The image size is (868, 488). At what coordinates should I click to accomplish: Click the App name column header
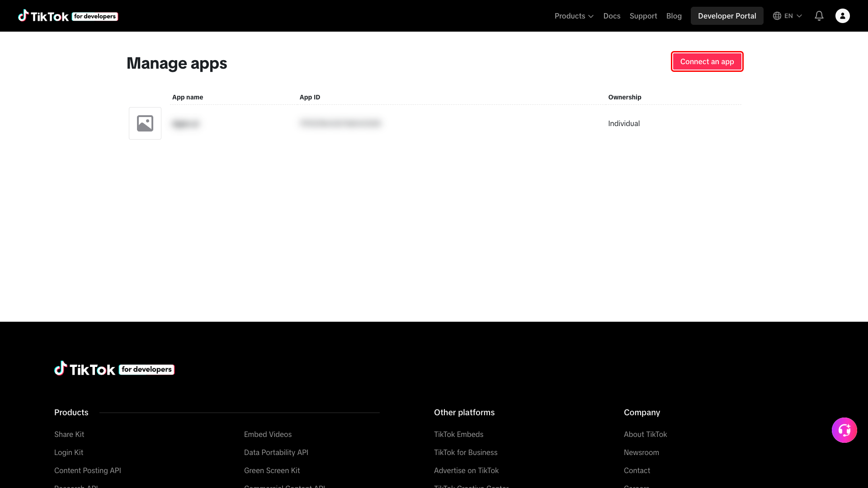[x=188, y=97]
